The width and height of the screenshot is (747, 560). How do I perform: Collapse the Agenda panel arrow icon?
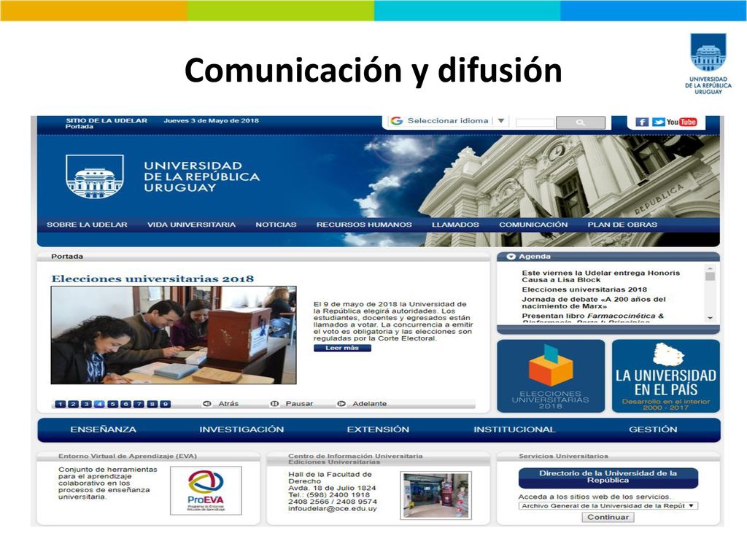(511, 257)
